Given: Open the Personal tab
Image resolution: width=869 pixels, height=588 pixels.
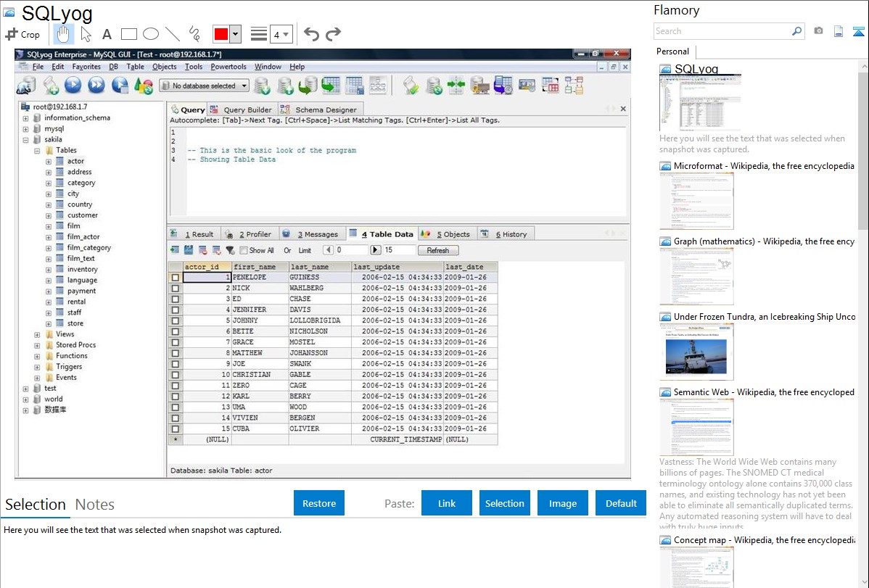Looking at the screenshot, I should point(673,51).
